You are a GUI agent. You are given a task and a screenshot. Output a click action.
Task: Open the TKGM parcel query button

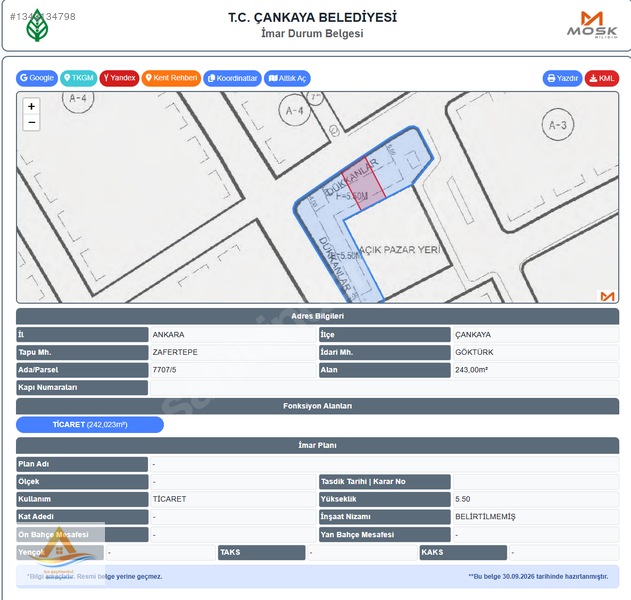[78, 78]
